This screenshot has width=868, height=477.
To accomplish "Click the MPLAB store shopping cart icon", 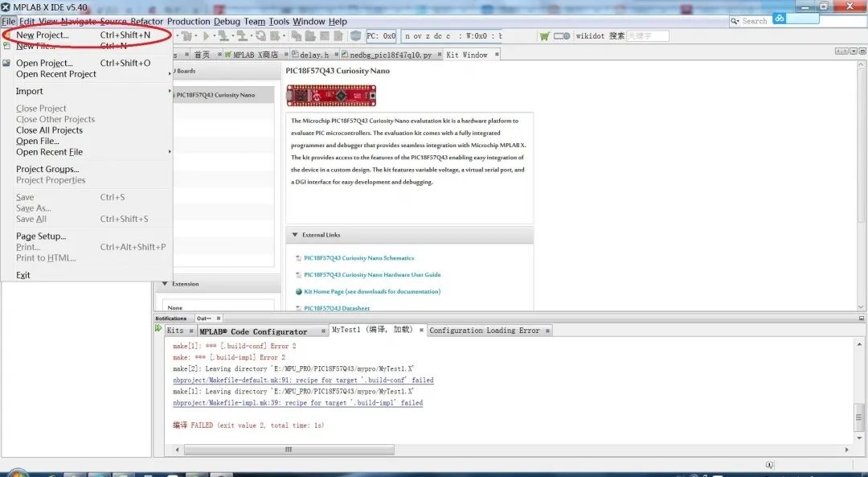I will click(x=545, y=36).
